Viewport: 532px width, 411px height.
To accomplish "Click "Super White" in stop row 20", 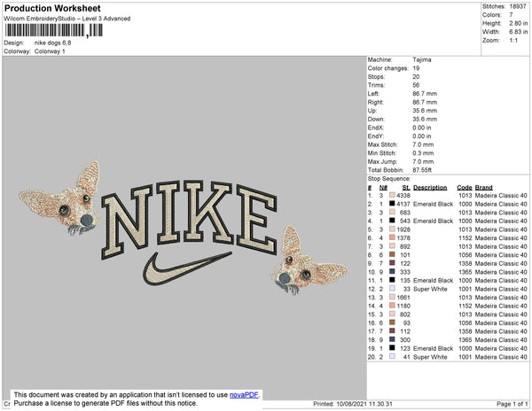I will coord(430,356).
